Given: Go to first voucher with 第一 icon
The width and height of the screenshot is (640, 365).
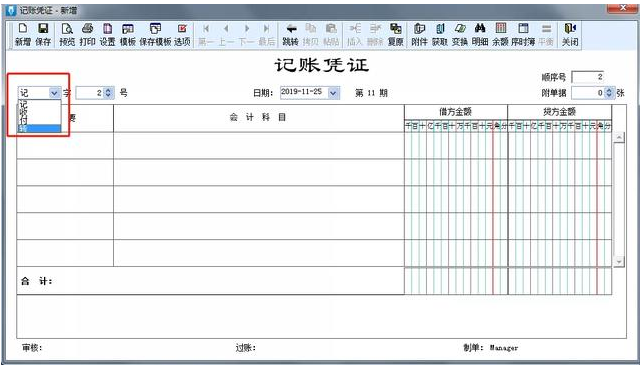Looking at the screenshot, I should [x=206, y=34].
